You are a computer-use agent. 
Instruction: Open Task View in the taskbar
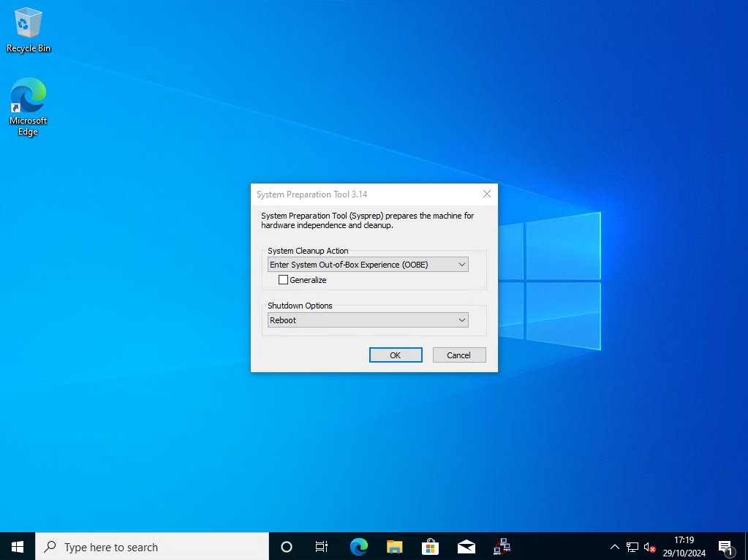[x=321, y=546]
